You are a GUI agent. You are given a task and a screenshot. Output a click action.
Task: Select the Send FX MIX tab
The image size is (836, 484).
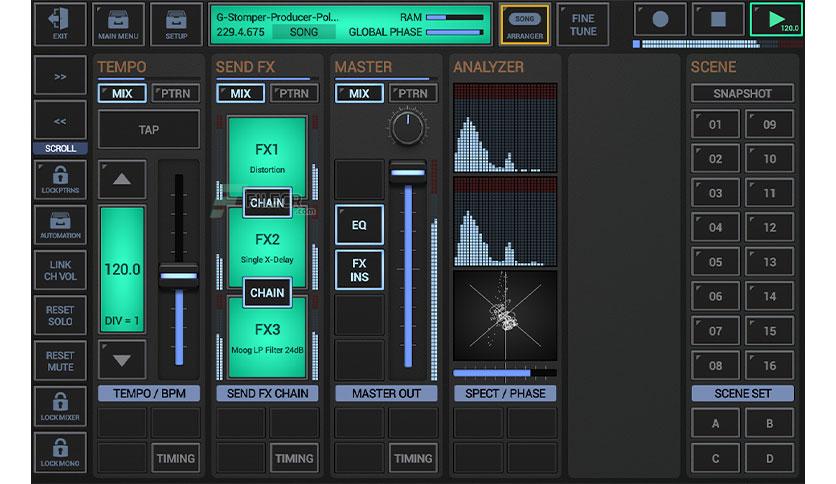[x=240, y=93]
